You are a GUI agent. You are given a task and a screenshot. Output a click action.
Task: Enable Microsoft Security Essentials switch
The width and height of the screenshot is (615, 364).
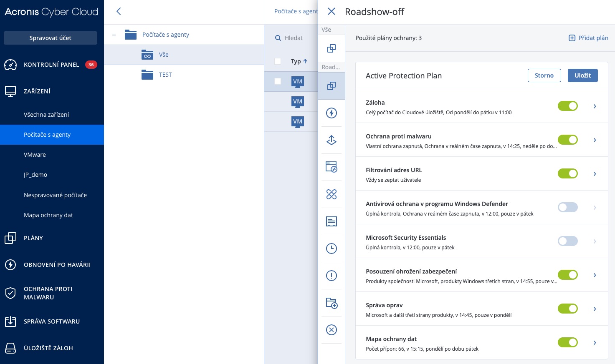[x=568, y=241]
